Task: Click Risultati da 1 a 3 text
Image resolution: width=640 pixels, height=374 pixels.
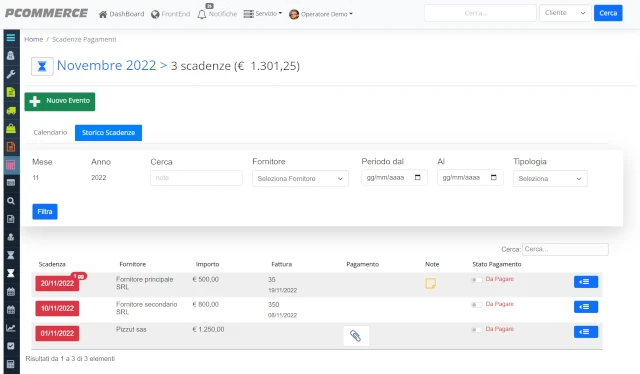Action: [x=70, y=358]
